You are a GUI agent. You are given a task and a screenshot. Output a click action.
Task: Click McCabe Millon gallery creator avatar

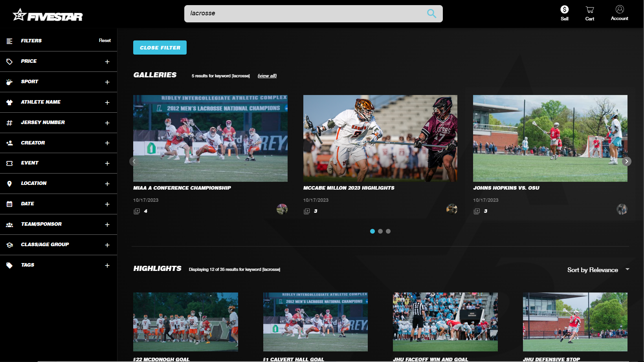(452, 209)
